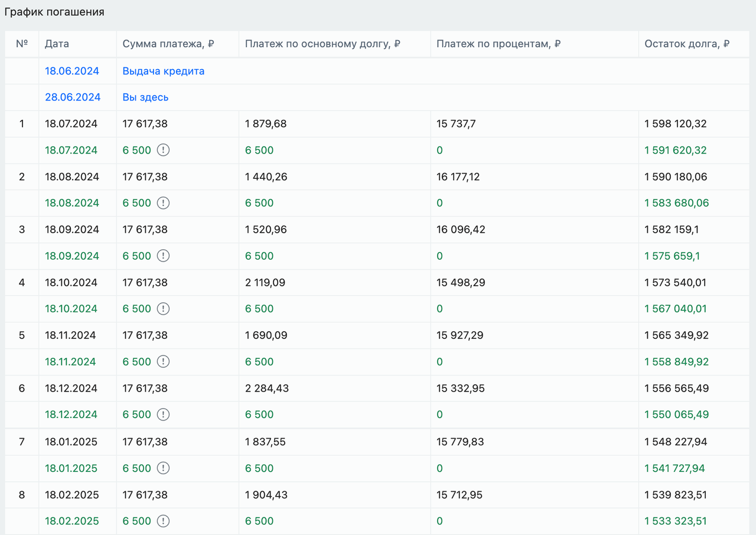Select interest value 16 096,42

tap(461, 229)
